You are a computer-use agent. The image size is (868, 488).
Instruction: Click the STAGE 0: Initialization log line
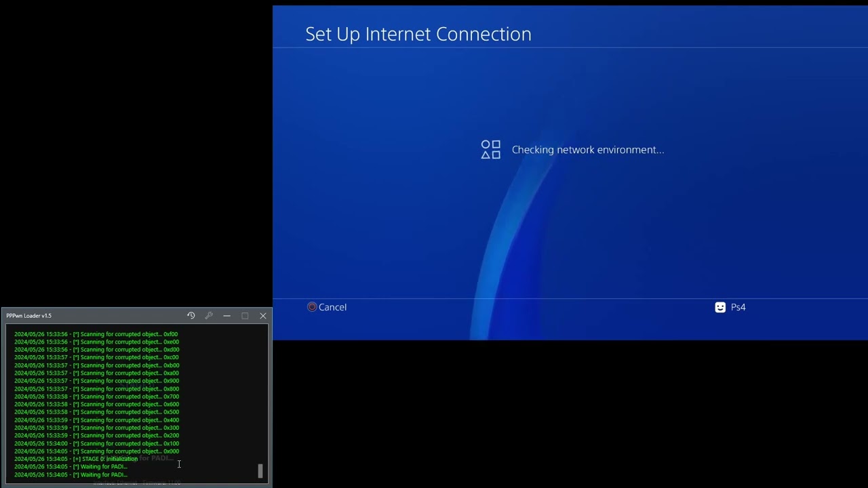click(76, 459)
